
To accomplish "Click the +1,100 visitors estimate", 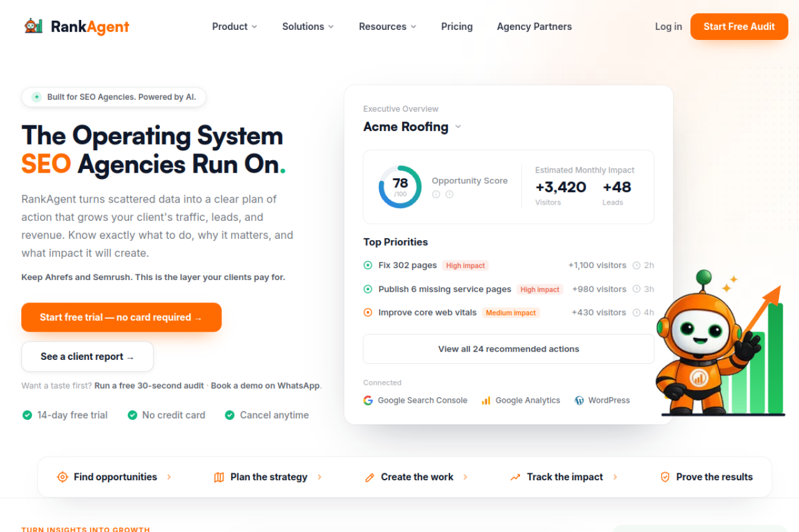I will coord(597,265).
